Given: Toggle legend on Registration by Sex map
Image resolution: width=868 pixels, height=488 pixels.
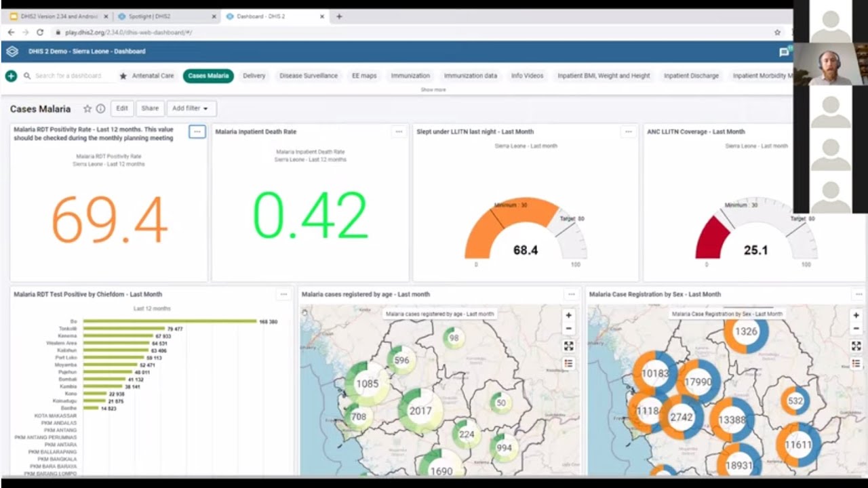Looking at the screenshot, I should [856, 363].
